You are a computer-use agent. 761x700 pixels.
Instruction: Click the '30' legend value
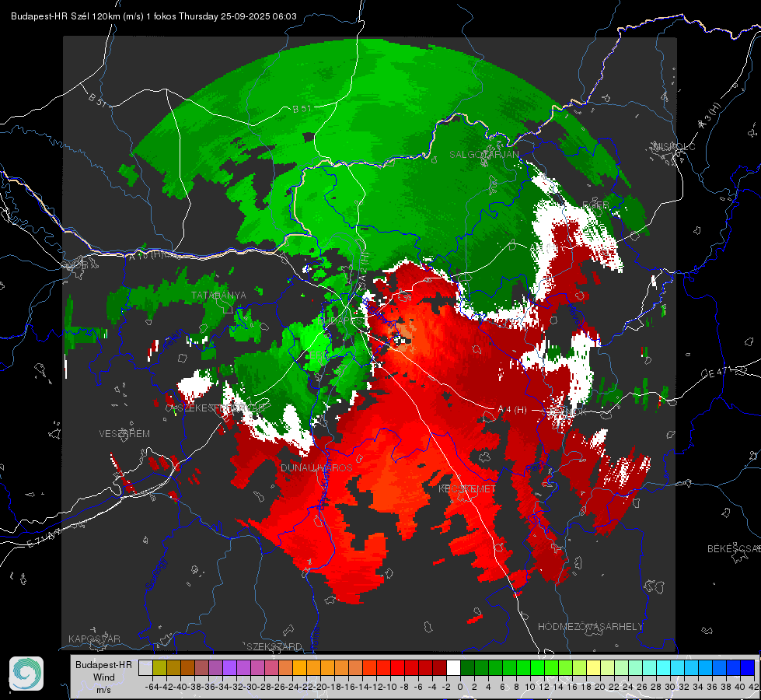(x=670, y=687)
